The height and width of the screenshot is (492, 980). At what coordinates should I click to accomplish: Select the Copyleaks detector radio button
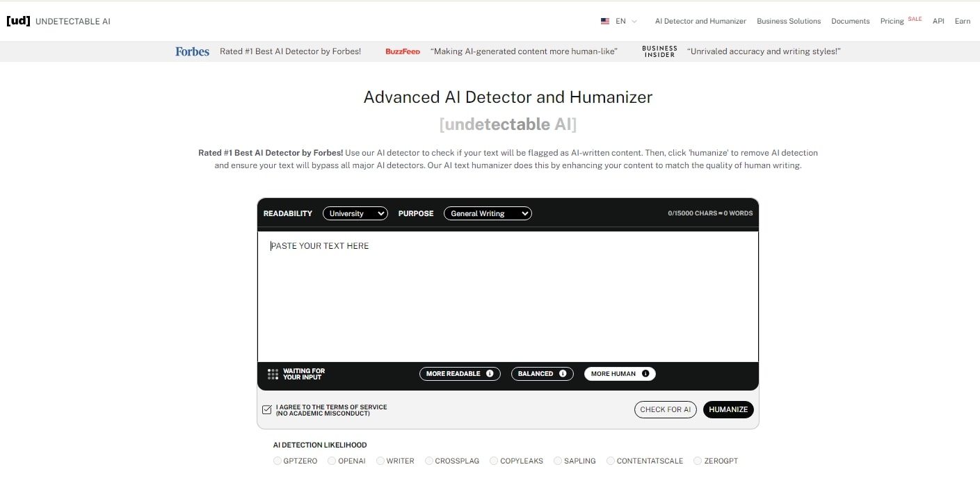tap(494, 461)
